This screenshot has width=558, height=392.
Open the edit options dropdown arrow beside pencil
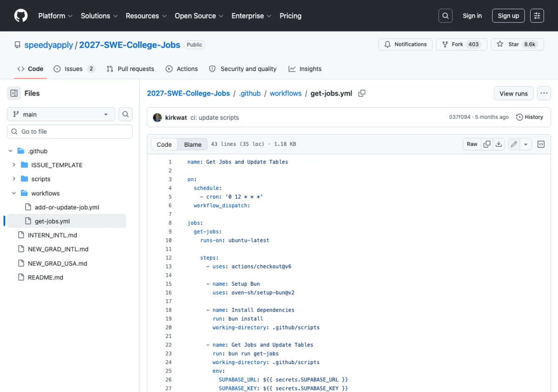click(x=526, y=144)
